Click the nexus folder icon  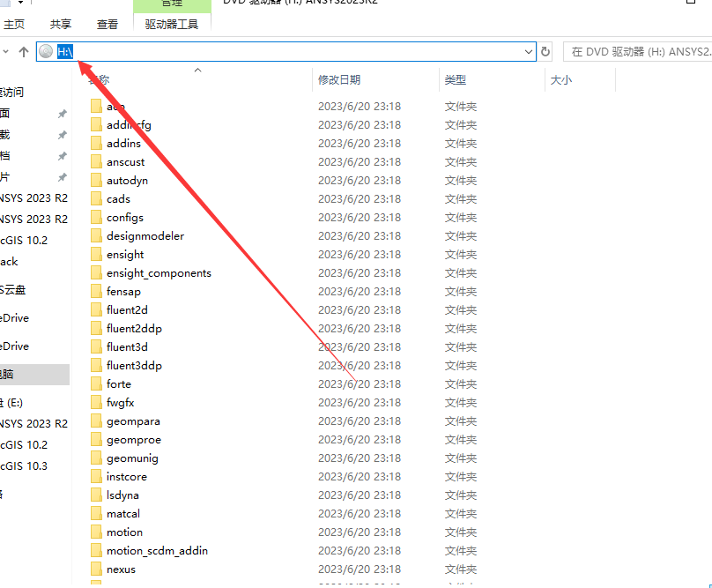coord(97,569)
